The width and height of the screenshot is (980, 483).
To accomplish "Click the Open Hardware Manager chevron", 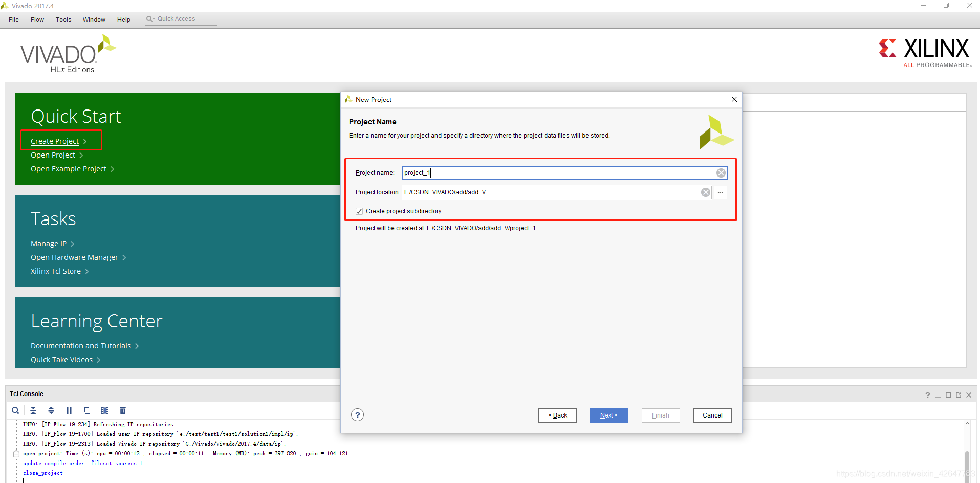I will pyautogui.click(x=124, y=258).
